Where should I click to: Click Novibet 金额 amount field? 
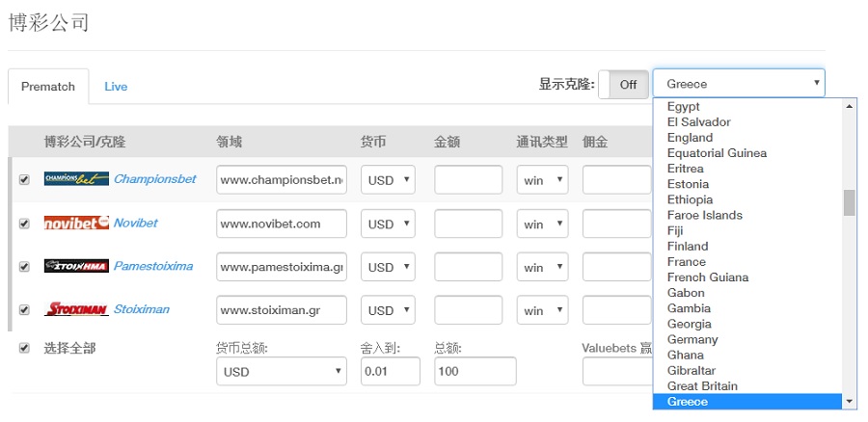[x=469, y=224]
